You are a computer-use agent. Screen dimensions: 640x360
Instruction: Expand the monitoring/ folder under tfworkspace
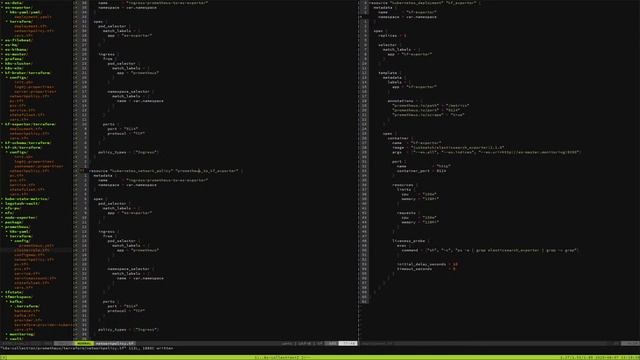click(21, 334)
